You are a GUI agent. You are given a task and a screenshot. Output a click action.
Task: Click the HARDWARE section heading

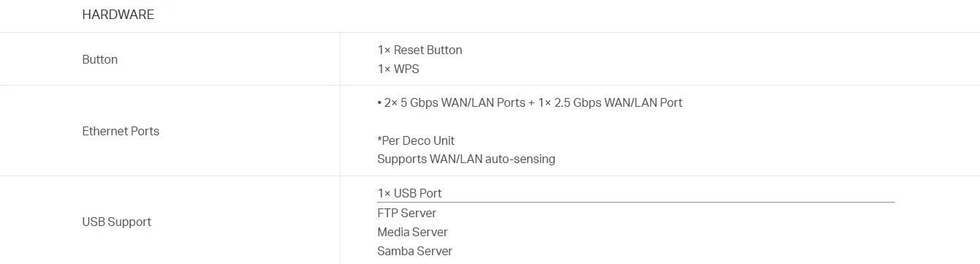click(118, 15)
